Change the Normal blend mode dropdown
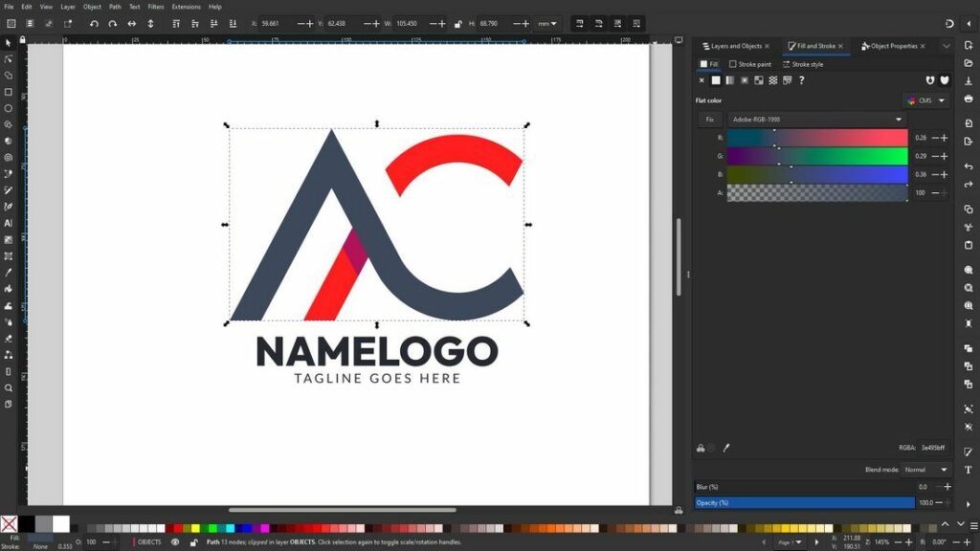 (924, 469)
